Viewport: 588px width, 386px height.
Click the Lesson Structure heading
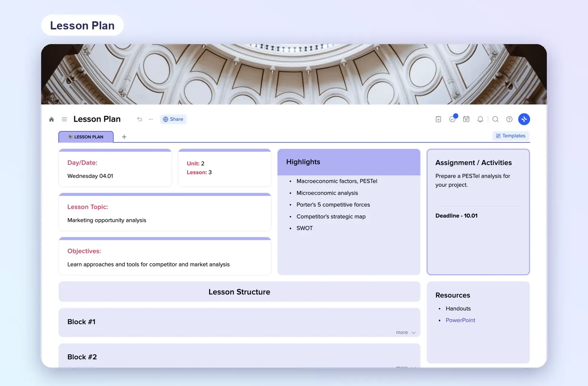coord(239,292)
